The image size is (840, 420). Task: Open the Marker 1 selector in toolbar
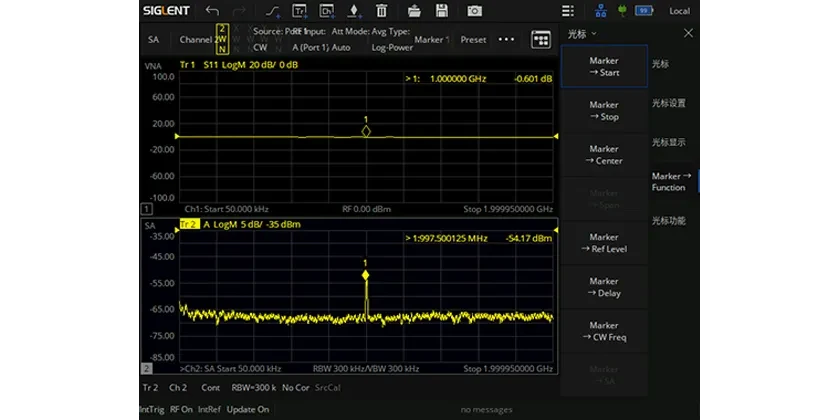(x=432, y=39)
